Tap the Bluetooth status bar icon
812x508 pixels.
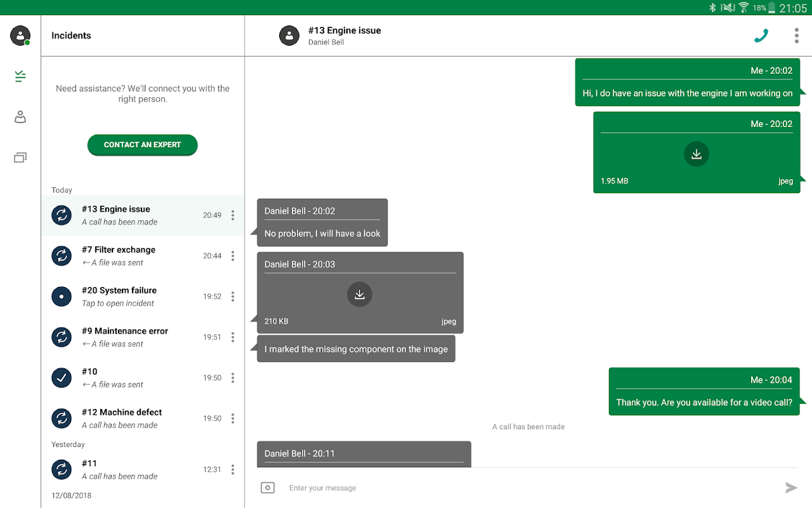coord(712,8)
